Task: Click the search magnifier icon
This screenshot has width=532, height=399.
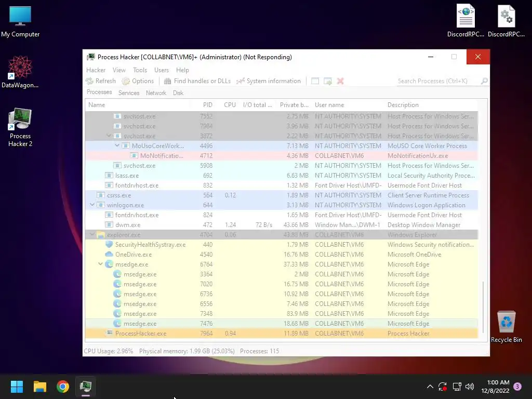Action: click(484, 81)
